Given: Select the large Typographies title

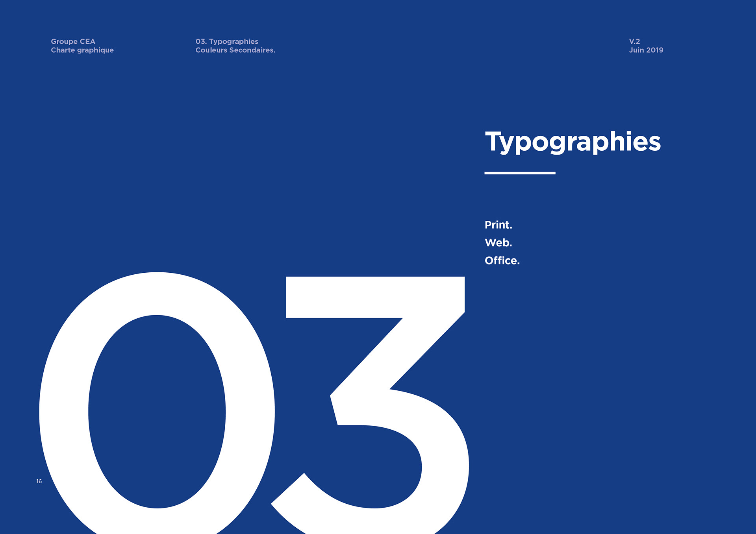Looking at the screenshot, I should 573,142.
